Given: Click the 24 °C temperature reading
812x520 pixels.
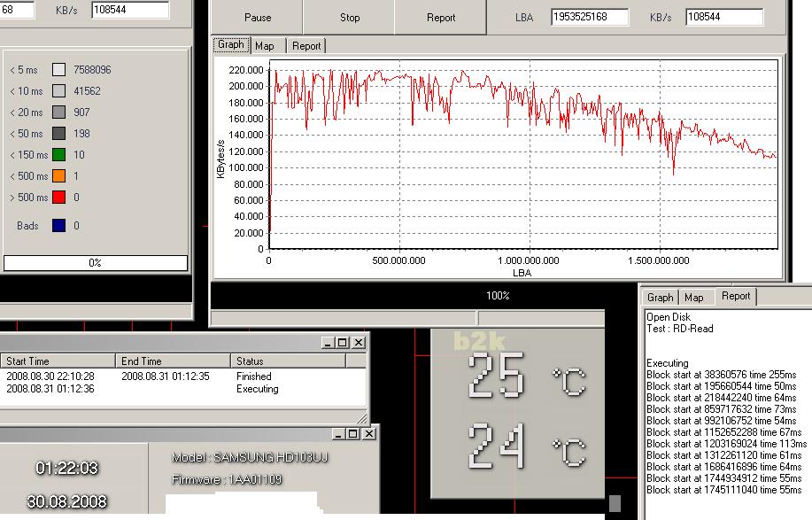Looking at the screenshot, I should click(x=527, y=446).
